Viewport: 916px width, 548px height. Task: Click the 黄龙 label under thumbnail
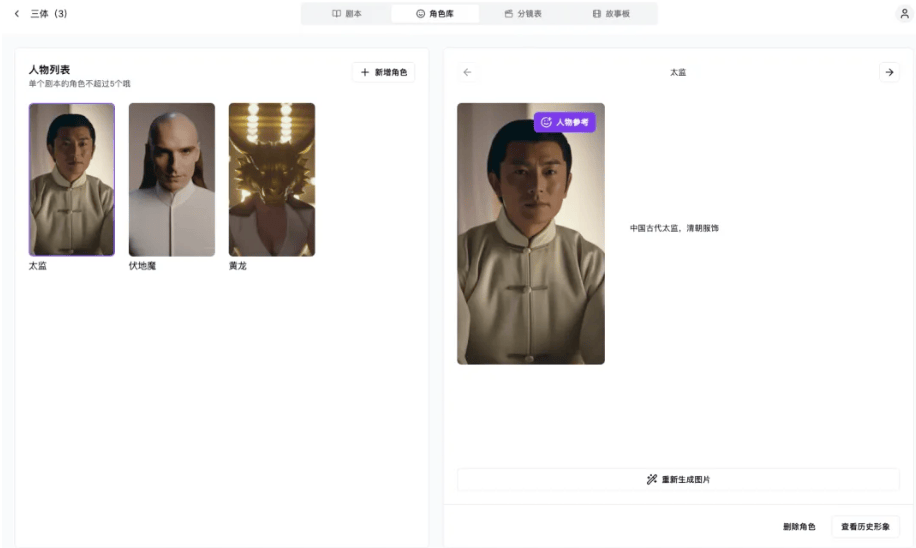237,266
